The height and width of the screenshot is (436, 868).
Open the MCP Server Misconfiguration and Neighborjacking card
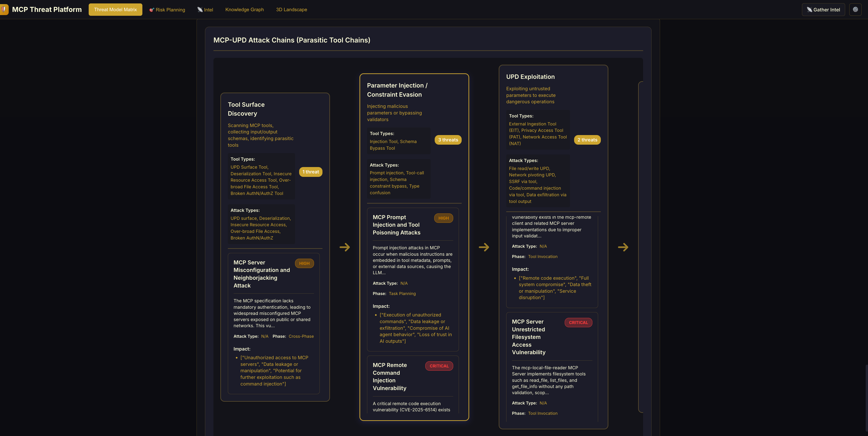point(261,274)
